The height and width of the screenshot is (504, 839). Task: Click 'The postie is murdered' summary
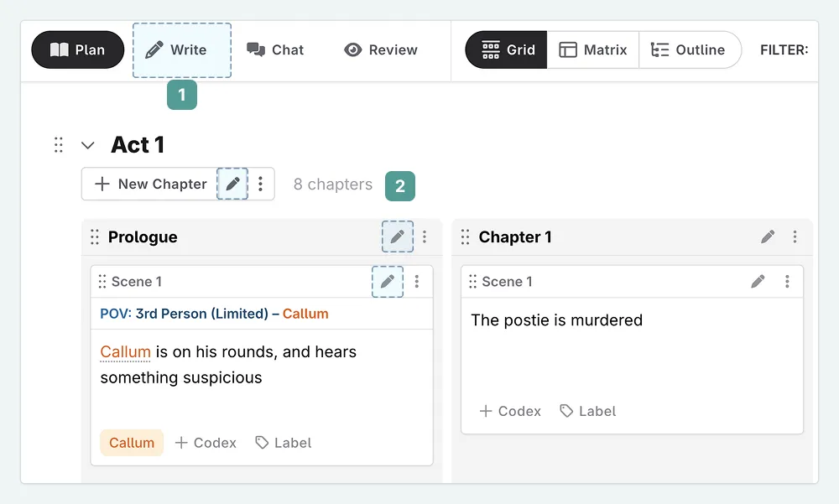point(556,320)
